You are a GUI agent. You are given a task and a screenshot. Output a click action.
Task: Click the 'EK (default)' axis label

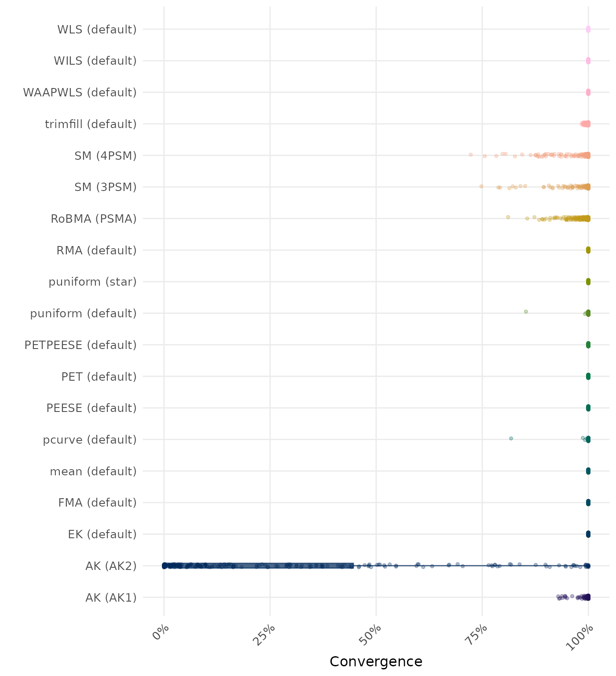[x=102, y=534]
